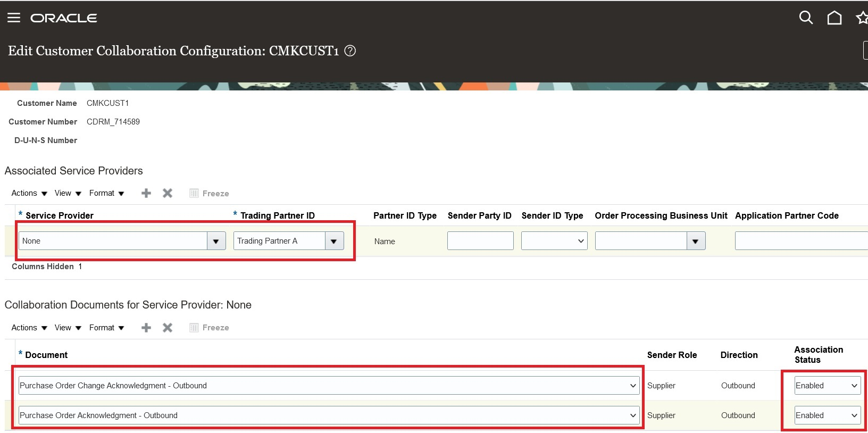Click Oracle logo in header
Image resolution: width=868 pixels, height=433 pixels.
[64, 18]
